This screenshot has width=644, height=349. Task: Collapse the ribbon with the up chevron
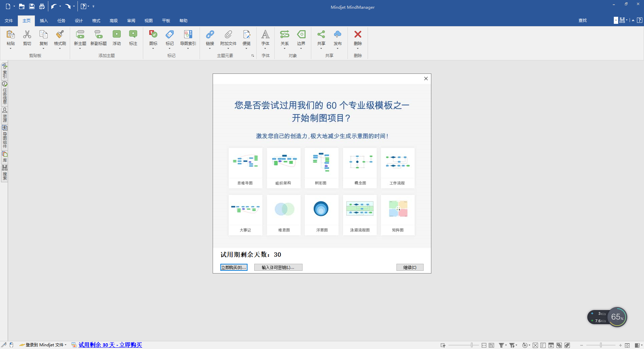(633, 20)
